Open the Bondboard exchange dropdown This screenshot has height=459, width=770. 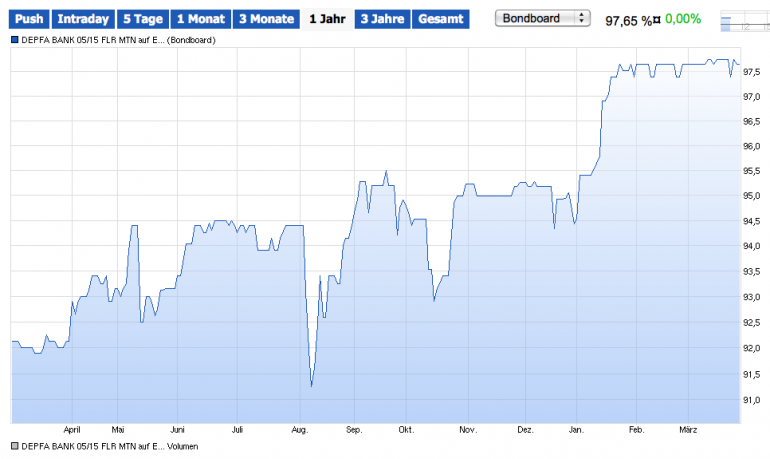click(x=543, y=18)
